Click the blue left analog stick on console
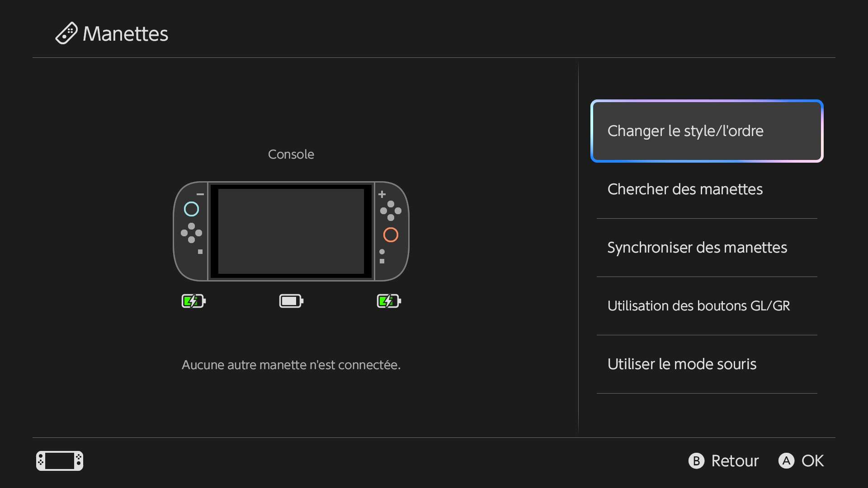The height and width of the screenshot is (488, 868). coord(191,209)
